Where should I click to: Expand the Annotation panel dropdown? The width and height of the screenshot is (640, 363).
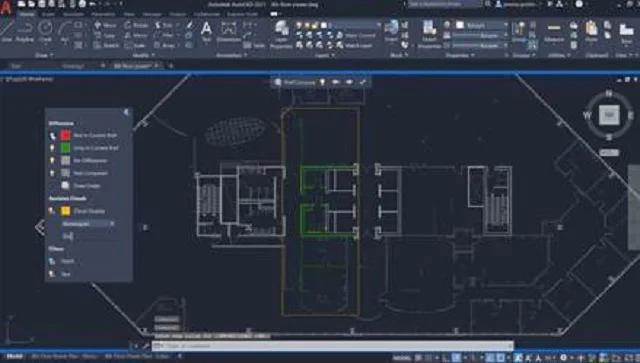pyautogui.click(x=232, y=55)
